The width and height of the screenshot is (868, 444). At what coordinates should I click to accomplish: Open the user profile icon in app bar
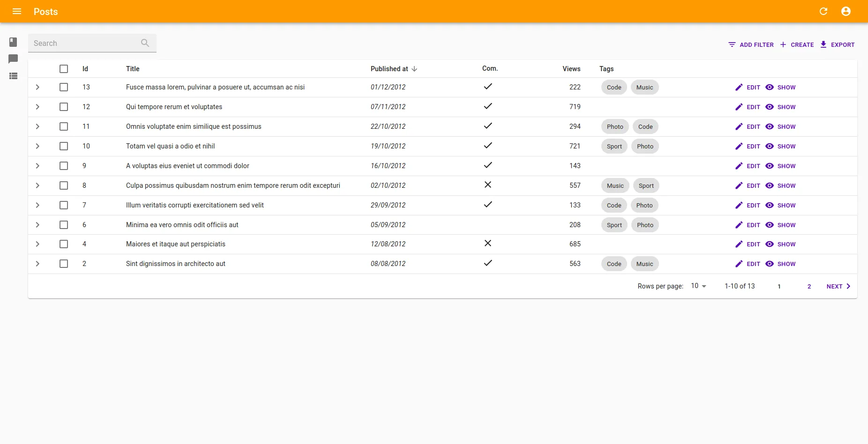tap(846, 11)
